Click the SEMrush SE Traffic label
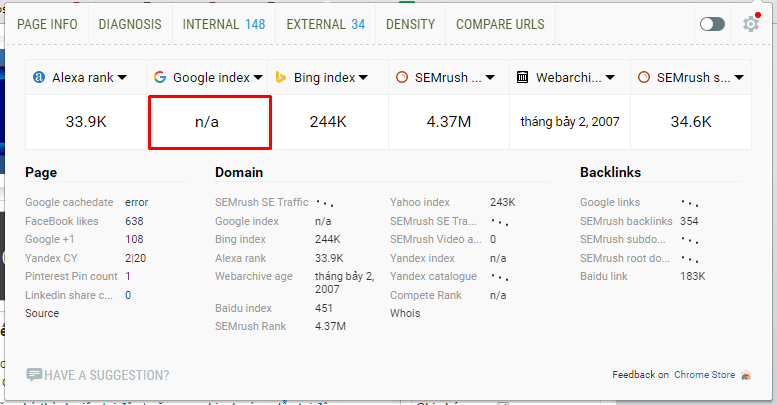777x405 pixels. pos(262,202)
